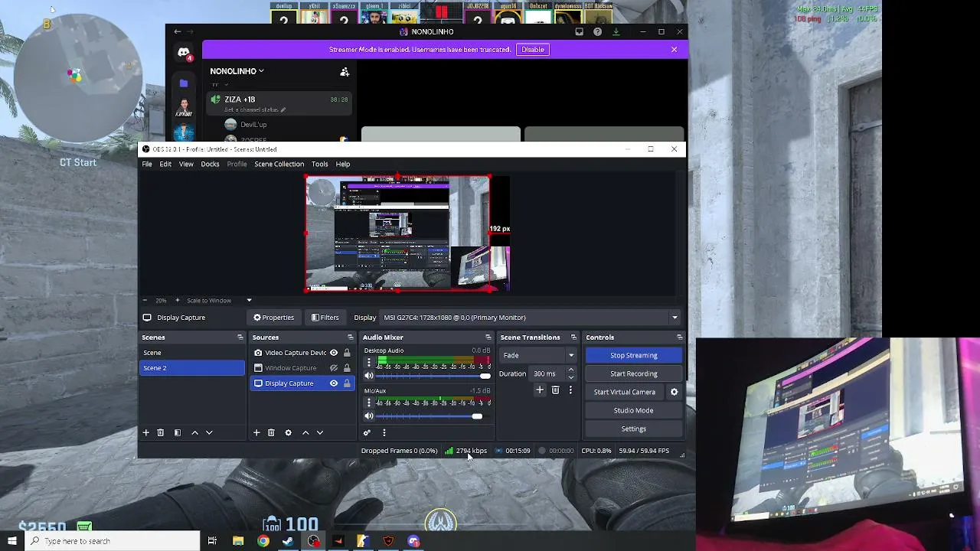980x551 pixels.
Task: Open Discord help question mark icon
Action: coord(597,31)
